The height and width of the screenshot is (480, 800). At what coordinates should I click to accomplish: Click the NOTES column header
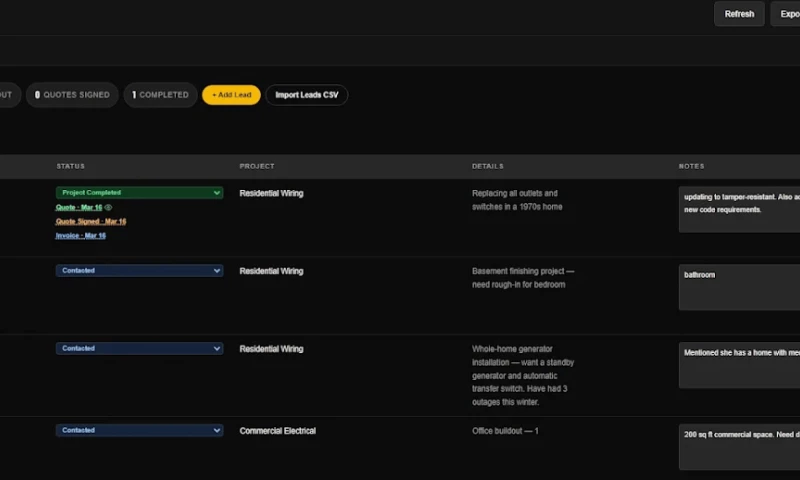click(691, 166)
